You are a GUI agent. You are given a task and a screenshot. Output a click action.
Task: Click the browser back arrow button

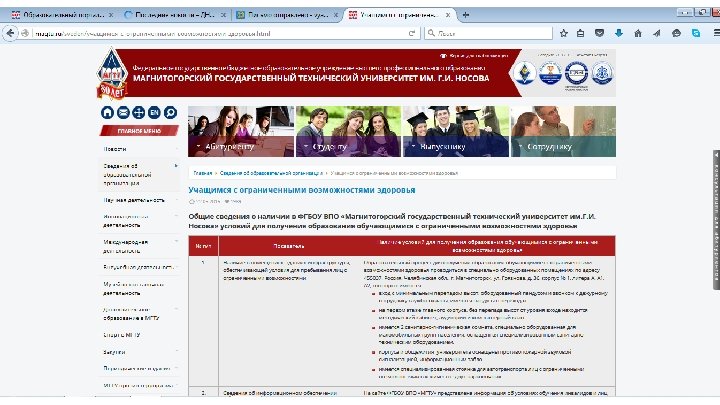tap(10, 33)
